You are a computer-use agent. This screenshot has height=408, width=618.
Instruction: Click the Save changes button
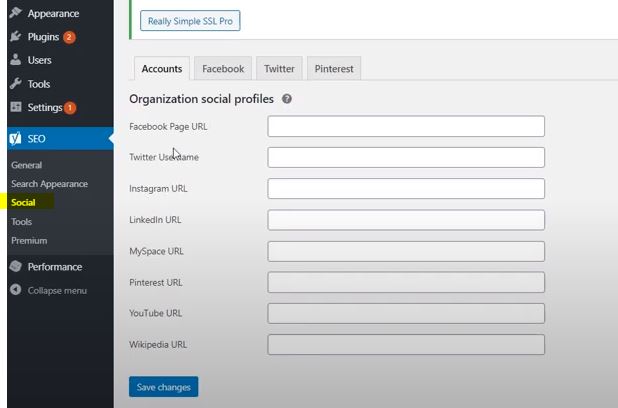click(164, 387)
